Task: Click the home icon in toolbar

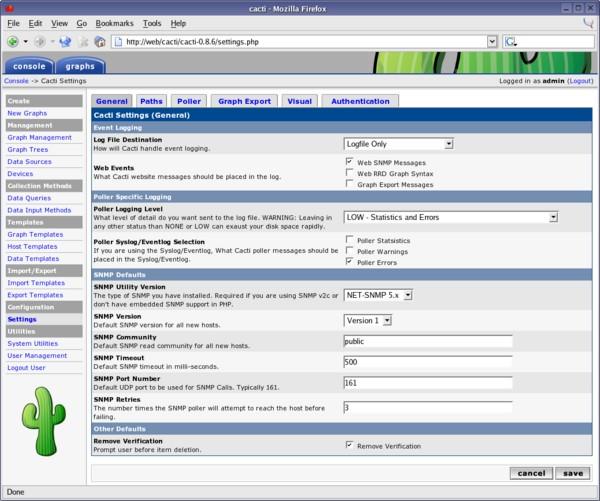Action: pos(100,42)
